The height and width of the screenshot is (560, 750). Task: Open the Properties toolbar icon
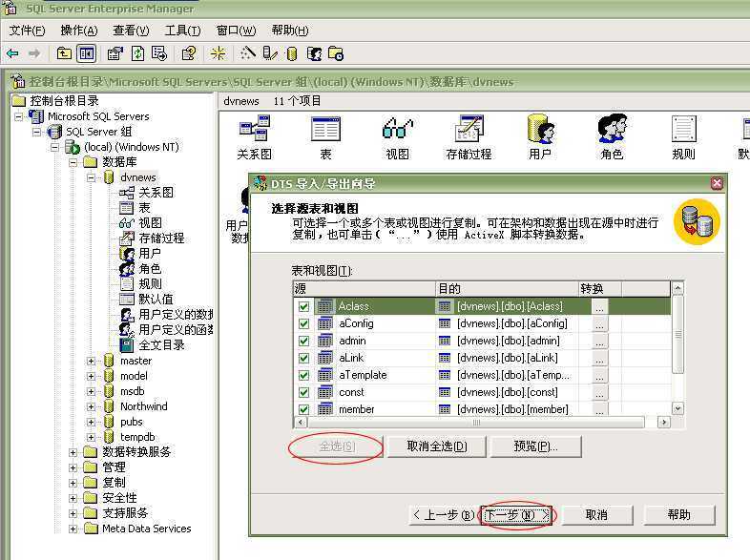pyautogui.click(x=115, y=53)
